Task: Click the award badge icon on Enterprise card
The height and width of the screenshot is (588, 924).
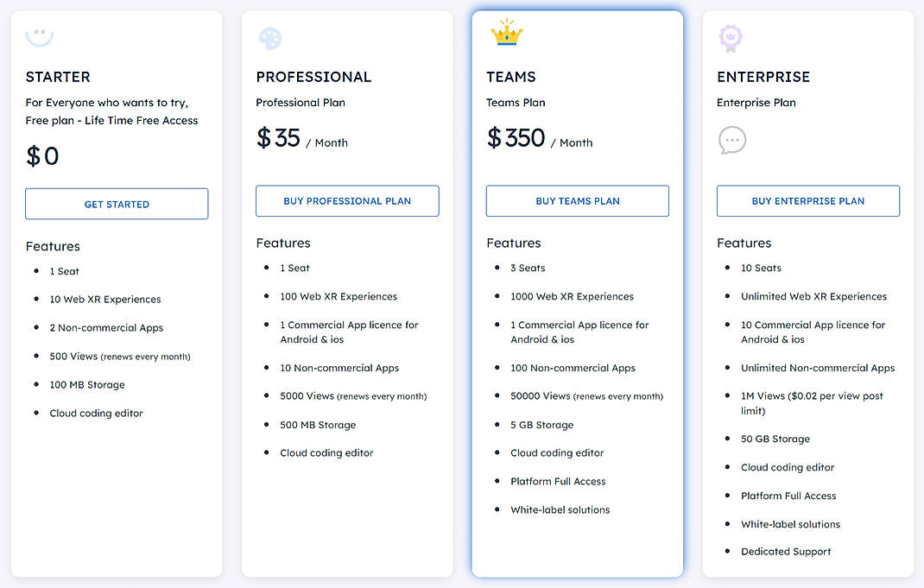Action: 730,37
